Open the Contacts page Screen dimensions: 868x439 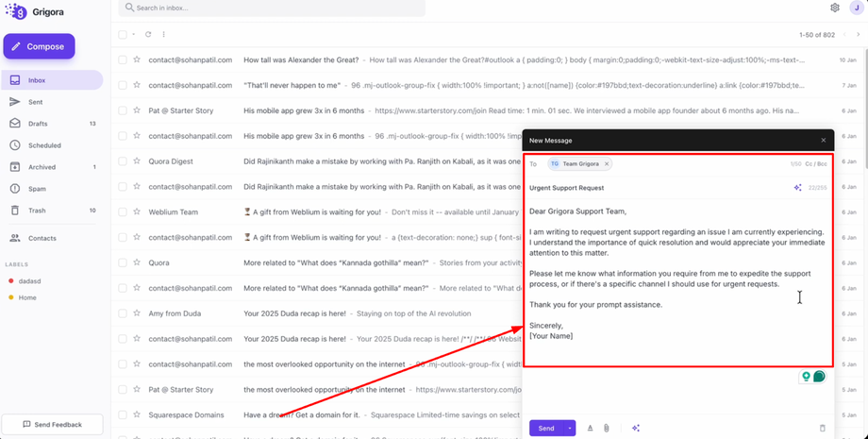point(52,238)
